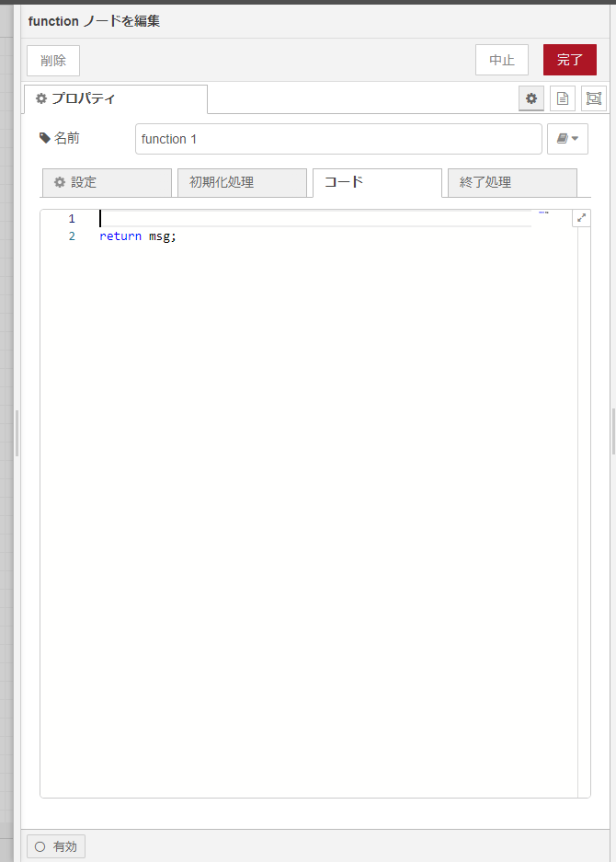Focus the 名前 input field
The height and width of the screenshot is (862, 616).
pyautogui.click(x=338, y=139)
